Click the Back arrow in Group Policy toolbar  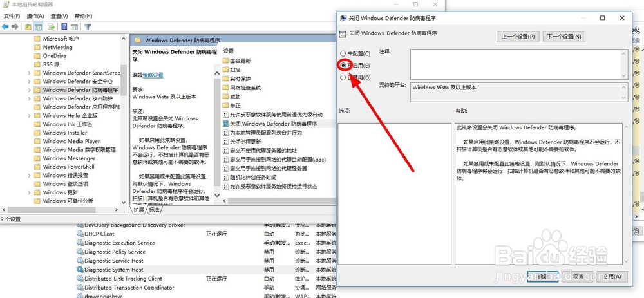tap(5, 26)
